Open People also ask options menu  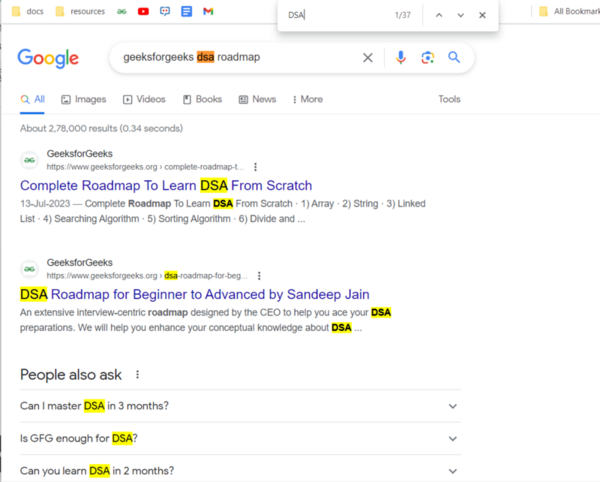pyautogui.click(x=137, y=375)
